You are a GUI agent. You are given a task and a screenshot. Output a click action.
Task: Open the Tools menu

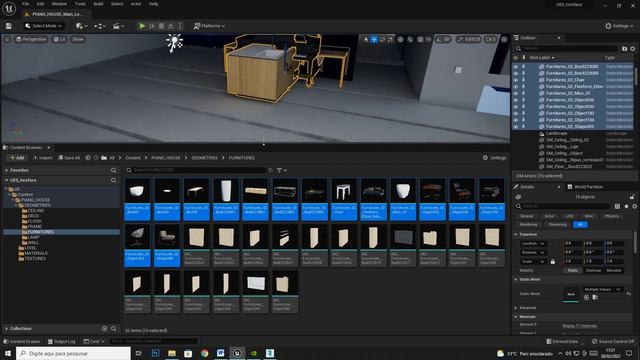[x=80, y=4]
